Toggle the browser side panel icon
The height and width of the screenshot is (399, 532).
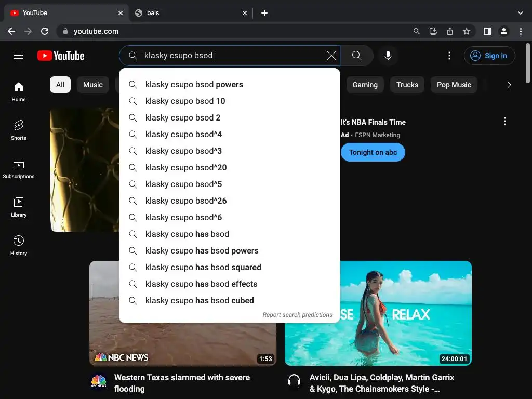pyautogui.click(x=487, y=31)
